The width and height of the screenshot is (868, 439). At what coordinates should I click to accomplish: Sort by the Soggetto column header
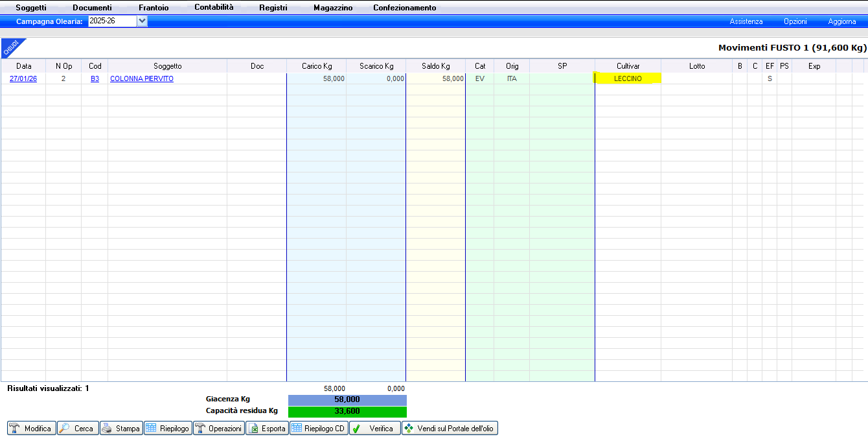pos(168,66)
